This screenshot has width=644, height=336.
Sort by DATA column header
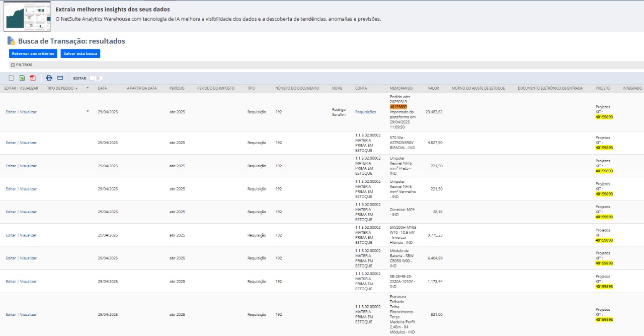pyautogui.click(x=102, y=88)
